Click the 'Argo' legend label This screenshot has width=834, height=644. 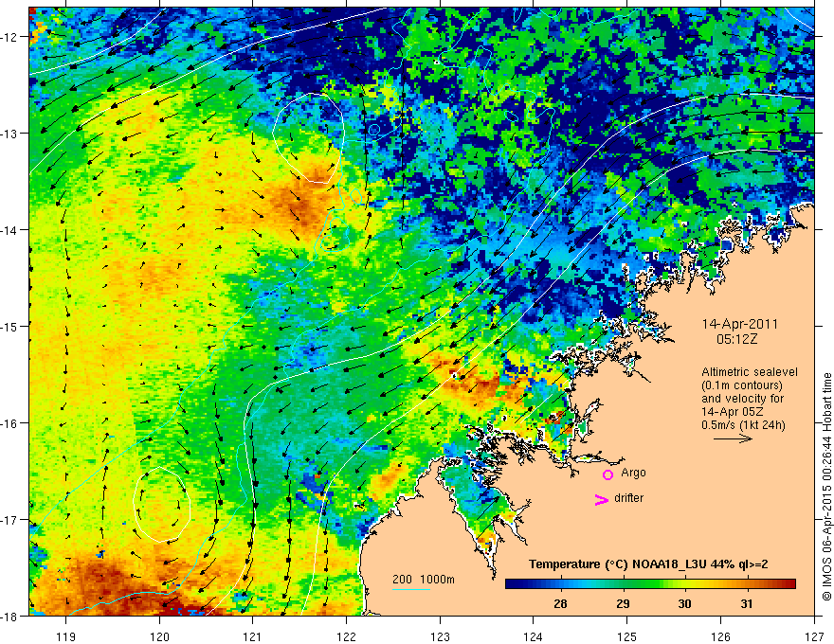[633, 473]
